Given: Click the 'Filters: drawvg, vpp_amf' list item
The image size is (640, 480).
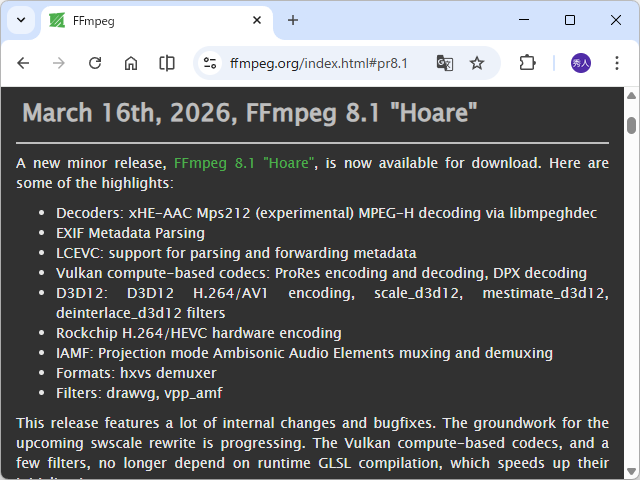Looking at the screenshot, I should coord(139,393).
